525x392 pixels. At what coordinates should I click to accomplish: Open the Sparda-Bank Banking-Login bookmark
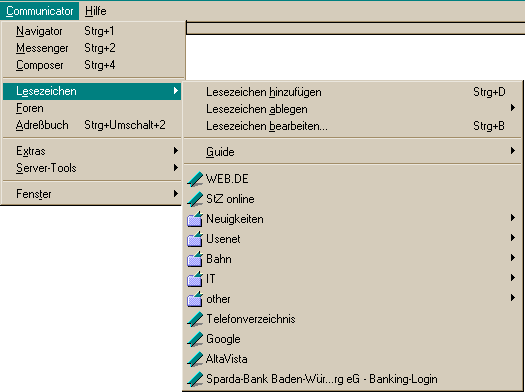pyautogui.click(x=353, y=379)
